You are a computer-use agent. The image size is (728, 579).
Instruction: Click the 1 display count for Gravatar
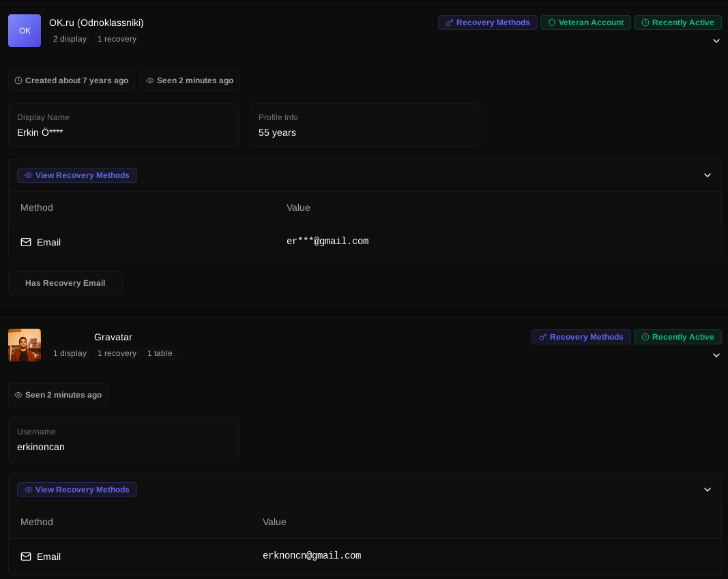point(70,353)
